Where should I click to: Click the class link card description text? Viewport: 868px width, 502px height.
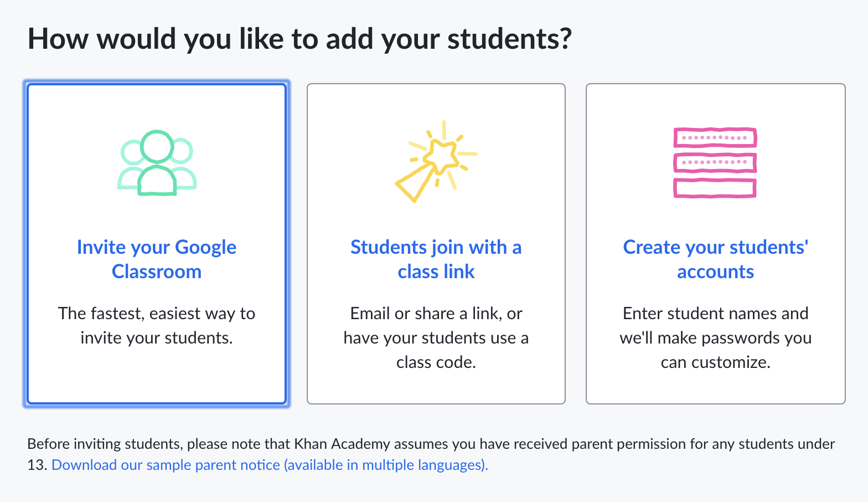tap(436, 337)
